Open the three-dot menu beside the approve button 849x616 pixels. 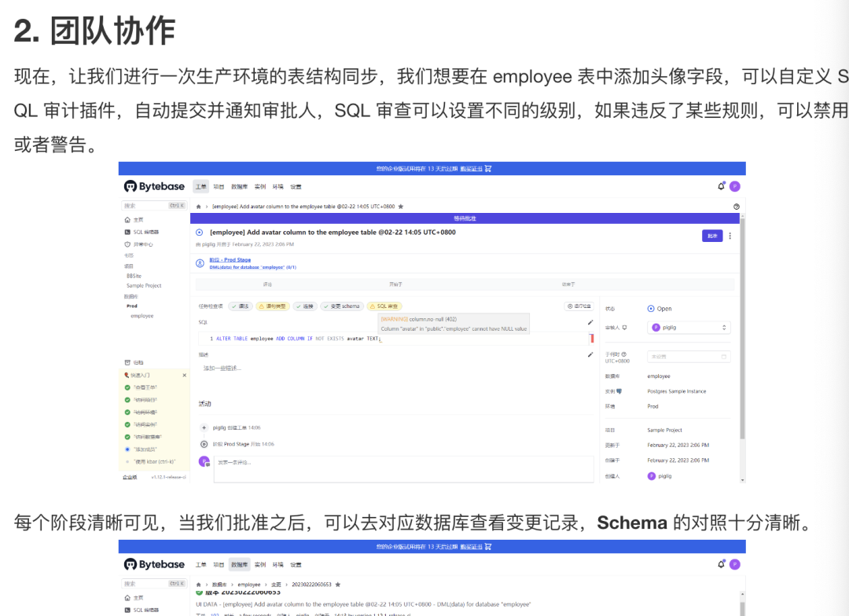coord(730,236)
